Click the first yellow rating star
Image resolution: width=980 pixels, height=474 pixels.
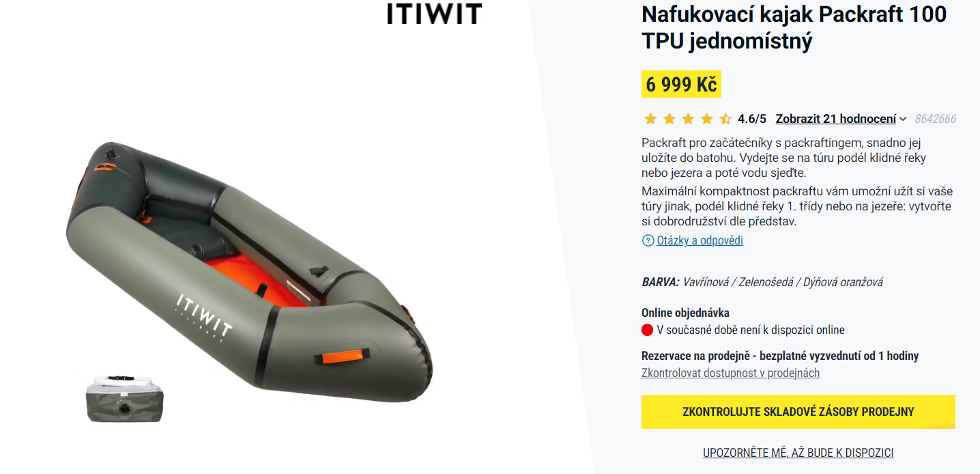[650, 119]
